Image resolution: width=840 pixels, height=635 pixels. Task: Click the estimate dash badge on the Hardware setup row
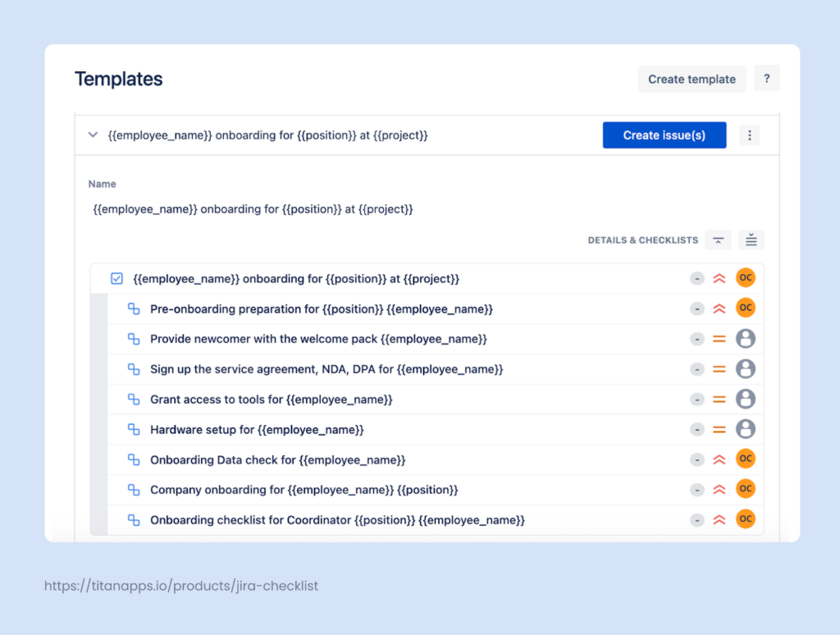point(697,429)
